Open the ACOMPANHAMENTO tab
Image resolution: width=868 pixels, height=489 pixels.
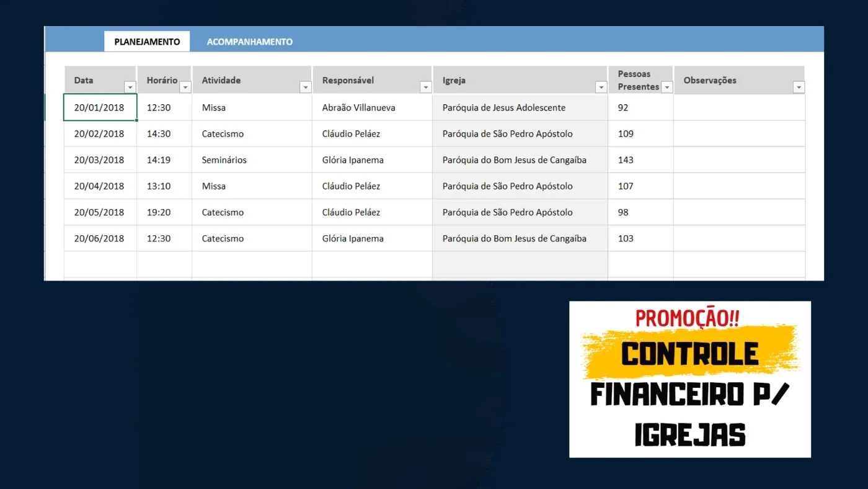pyautogui.click(x=250, y=42)
